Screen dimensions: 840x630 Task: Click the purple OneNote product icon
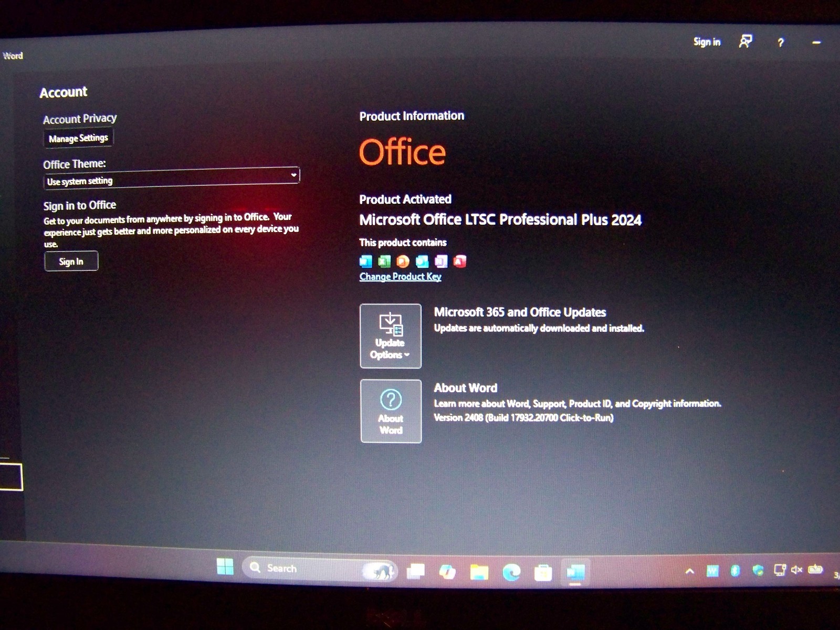(441, 261)
